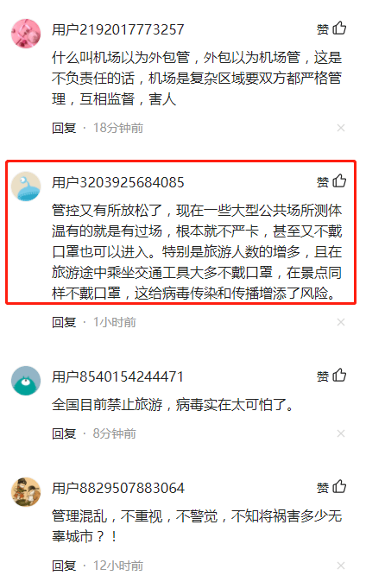Like the comment by 用户3203925684085
Screen dimensions: 366x588
coord(331,181)
